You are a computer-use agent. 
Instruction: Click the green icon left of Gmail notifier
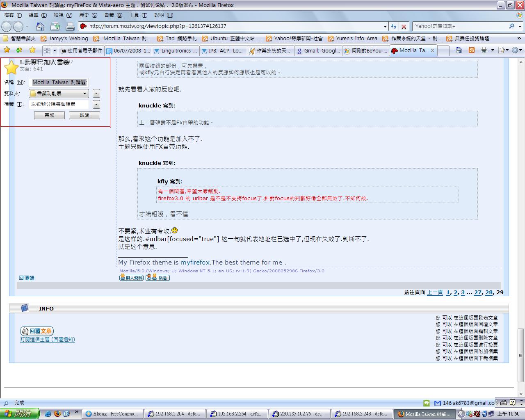click(427, 403)
